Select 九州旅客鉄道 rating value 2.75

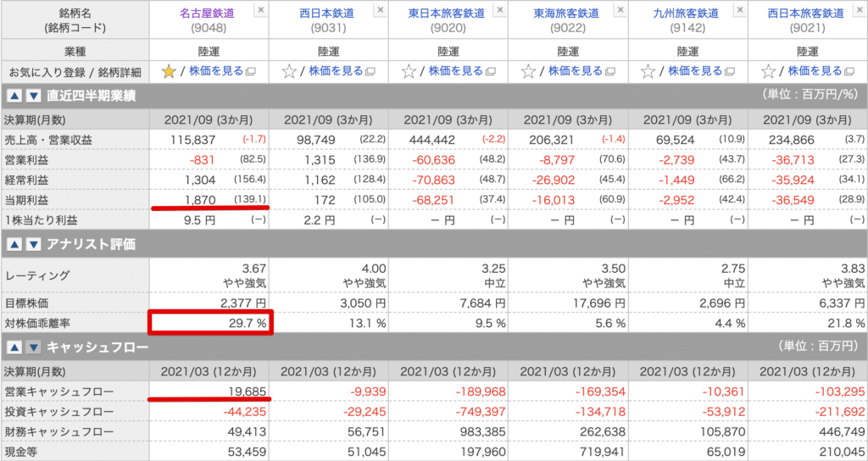click(x=732, y=269)
